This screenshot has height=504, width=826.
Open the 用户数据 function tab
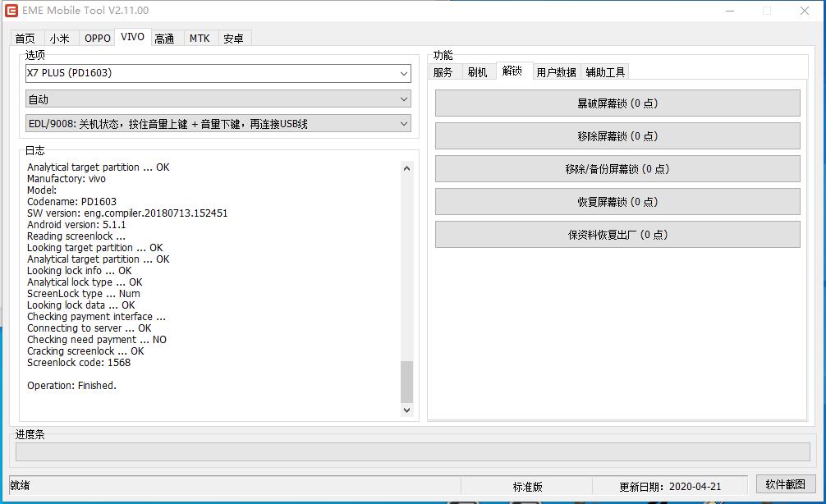coord(557,72)
